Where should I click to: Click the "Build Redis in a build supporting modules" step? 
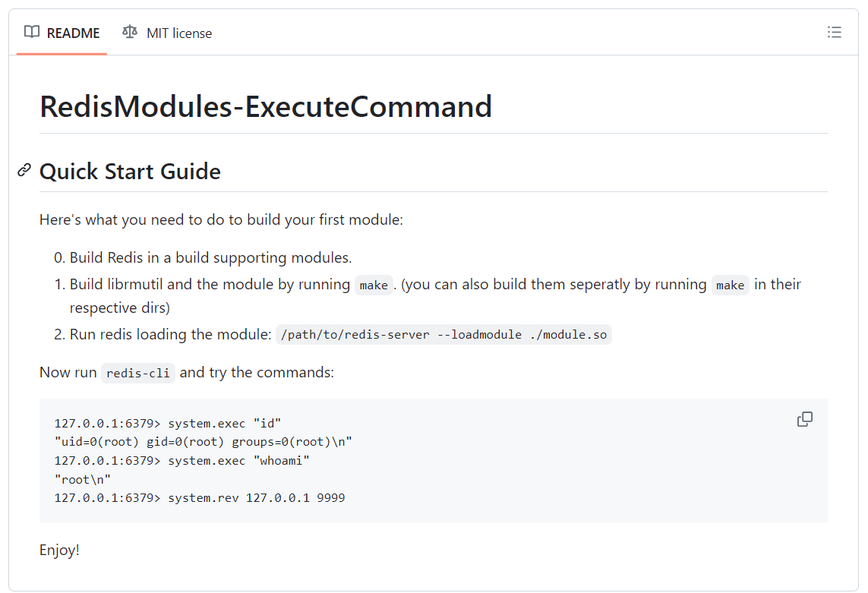coord(210,258)
